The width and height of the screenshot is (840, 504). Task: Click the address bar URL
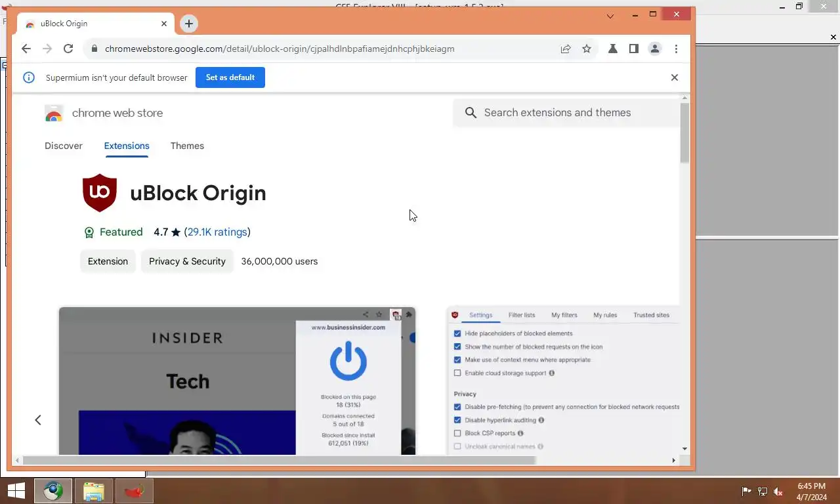(x=280, y=49)
